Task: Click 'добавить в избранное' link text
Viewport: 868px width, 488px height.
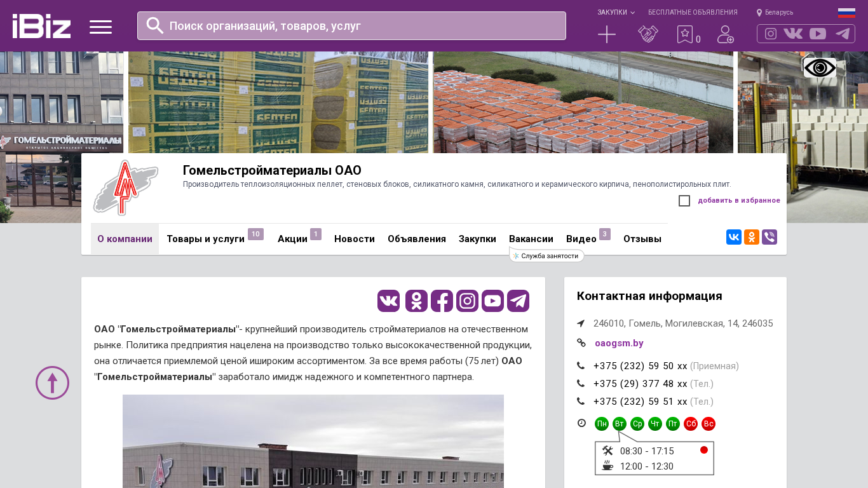Action: click(739, 201)
